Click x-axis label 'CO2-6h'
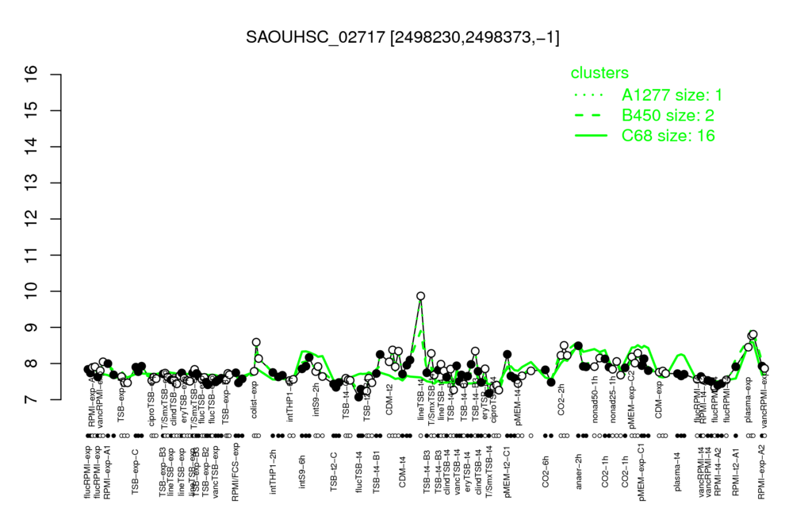This screenshot has width=812, height=508. tap(546, 471)
